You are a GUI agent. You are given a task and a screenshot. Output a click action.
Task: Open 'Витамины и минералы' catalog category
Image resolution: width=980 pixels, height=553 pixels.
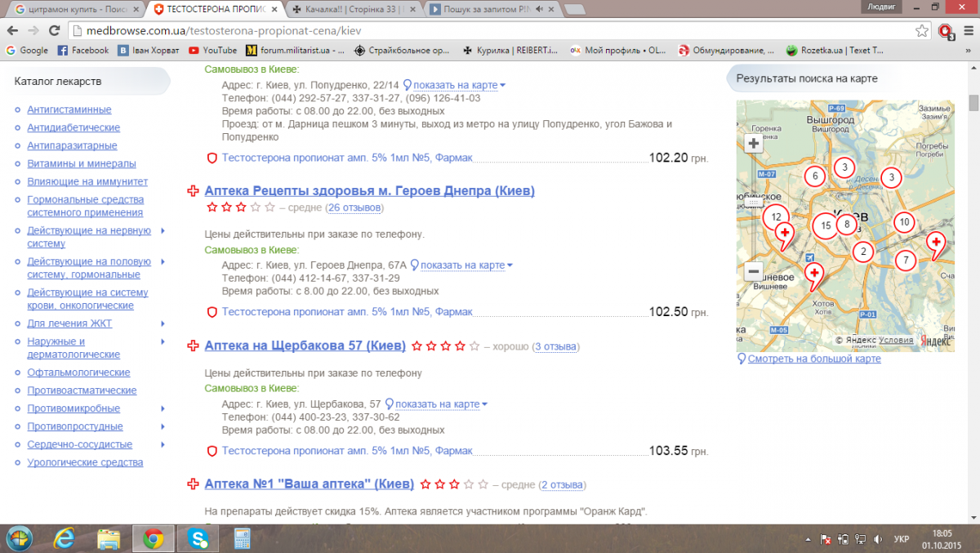coord(82,163)
